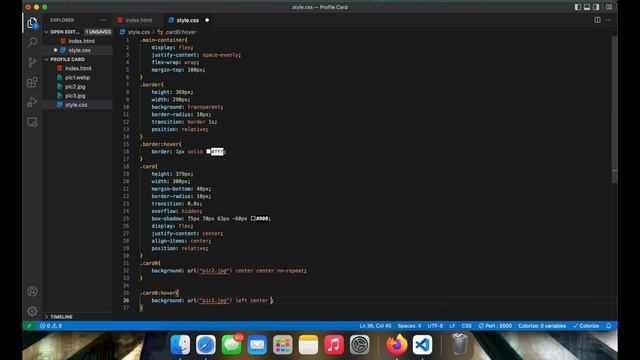Open Launchpad from the Dock

[282, 344]
